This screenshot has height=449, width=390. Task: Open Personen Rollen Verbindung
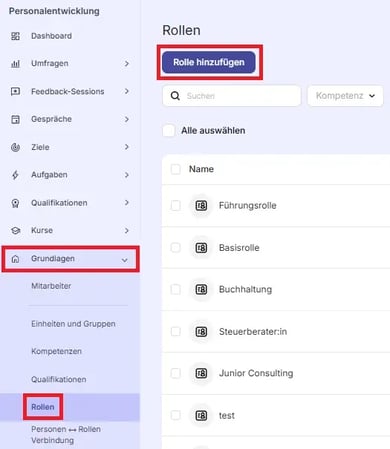click(66, 435)
